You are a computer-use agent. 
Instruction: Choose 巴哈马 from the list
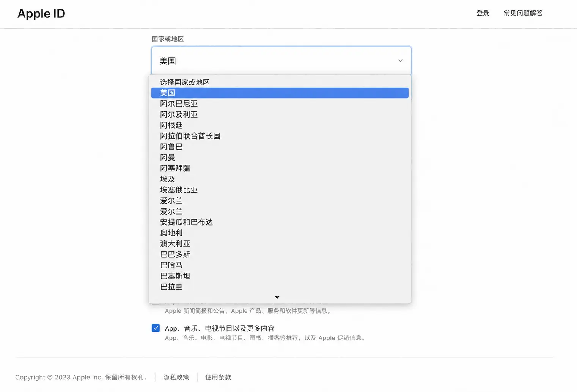280,265
